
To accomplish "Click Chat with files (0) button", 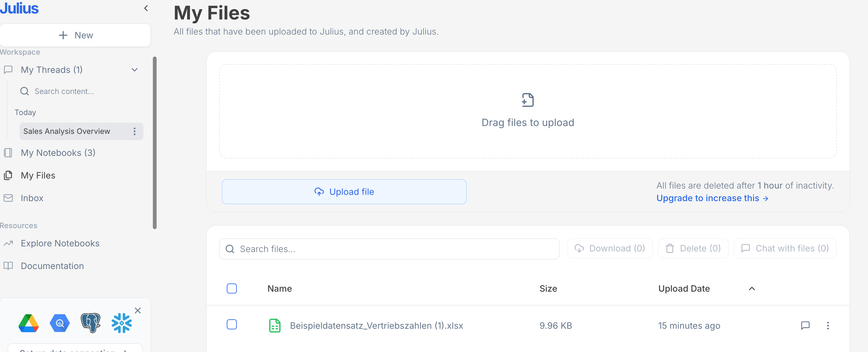I will (785, 249).
